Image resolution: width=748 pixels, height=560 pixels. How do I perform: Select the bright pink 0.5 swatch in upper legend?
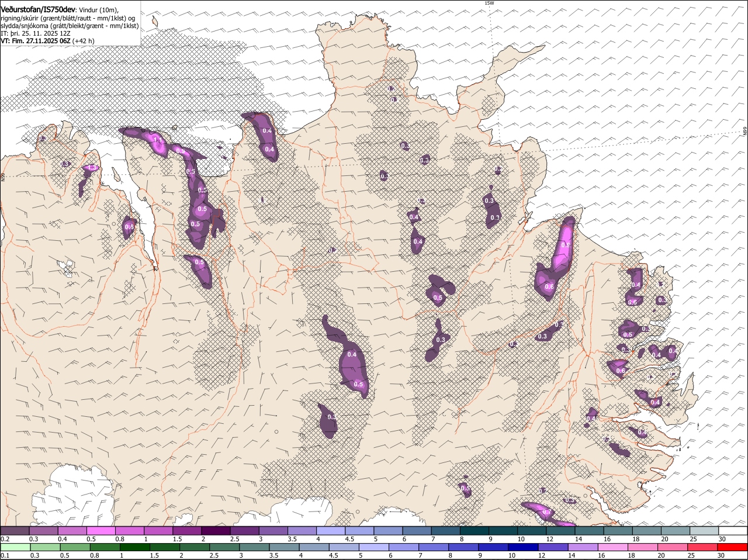[101, 530]
